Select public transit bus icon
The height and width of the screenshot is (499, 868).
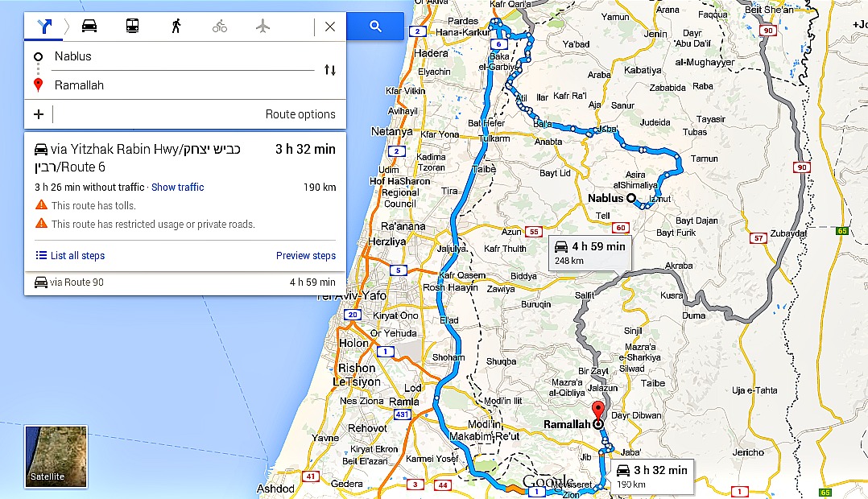click(x=132, y=26)
